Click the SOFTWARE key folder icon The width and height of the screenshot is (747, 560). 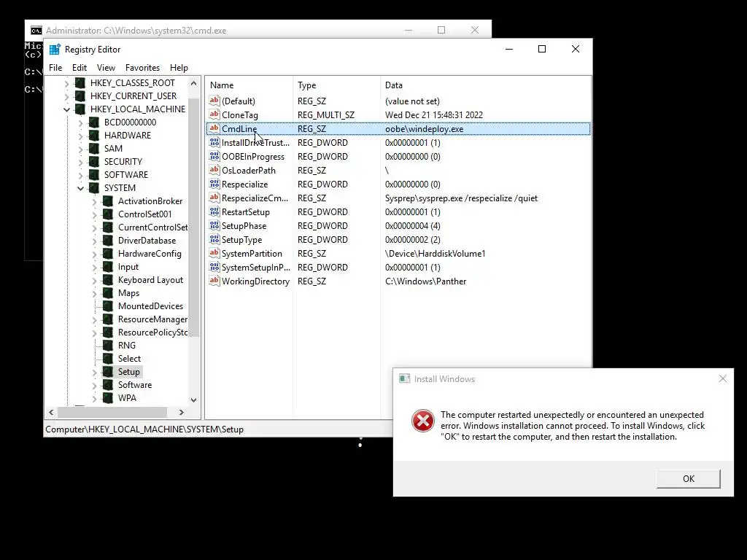[x=94, y=175]
